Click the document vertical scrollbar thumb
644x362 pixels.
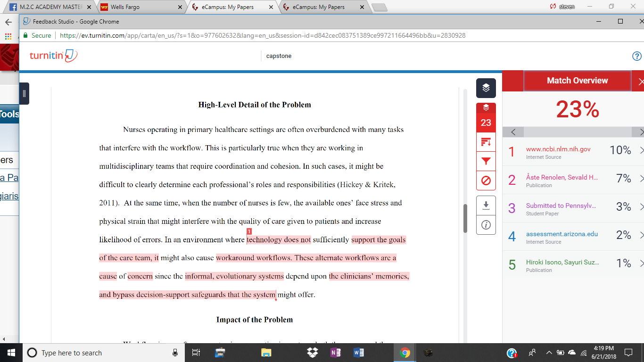pos(465,218)
